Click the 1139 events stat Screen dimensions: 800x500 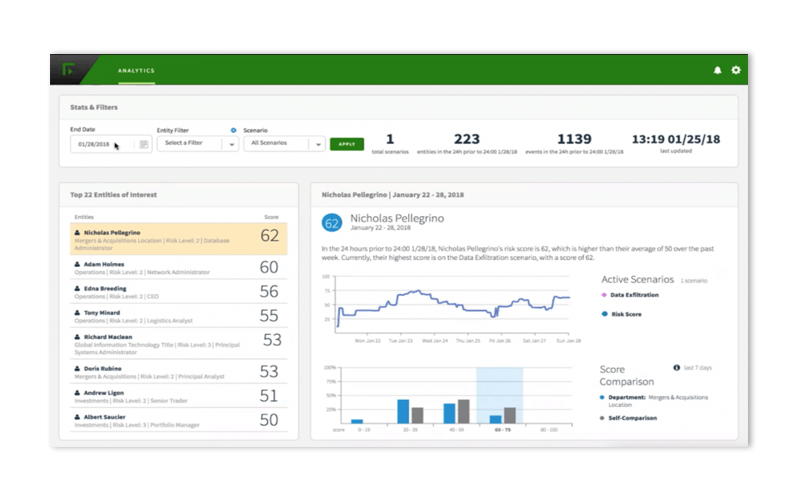(574, 143)
